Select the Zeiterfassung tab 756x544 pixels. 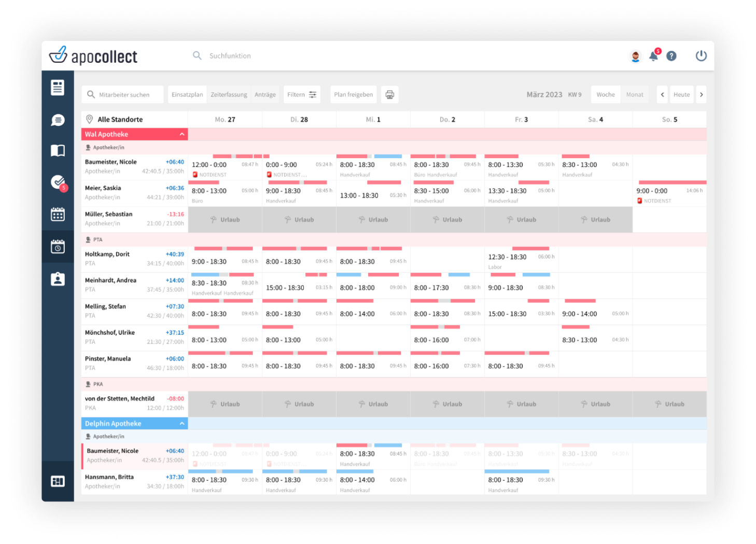(229, 94)
